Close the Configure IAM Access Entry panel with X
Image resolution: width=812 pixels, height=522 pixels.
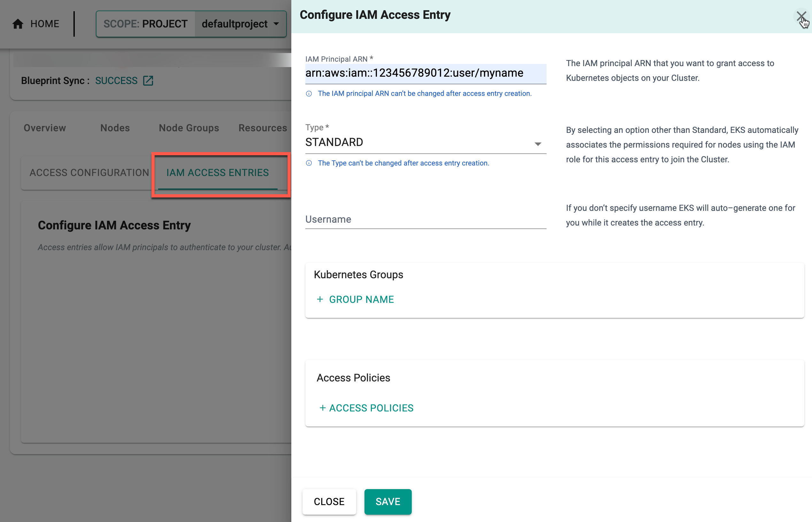801,16
